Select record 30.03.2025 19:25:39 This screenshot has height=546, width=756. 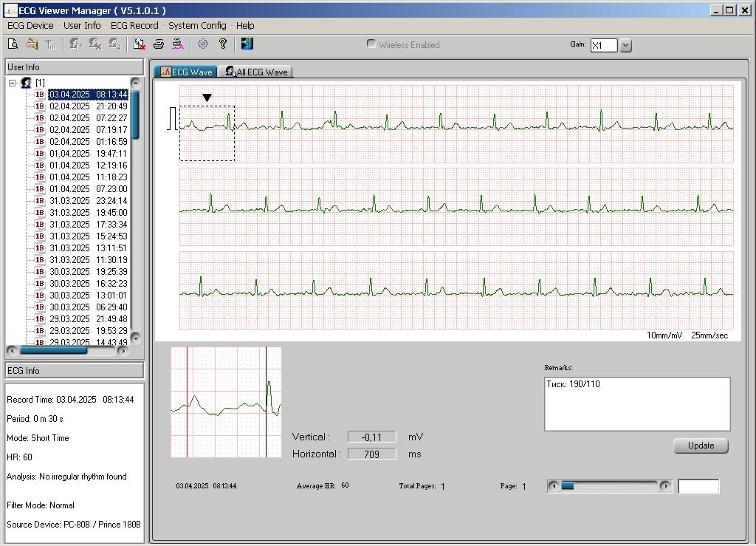[x=89, y=272]
